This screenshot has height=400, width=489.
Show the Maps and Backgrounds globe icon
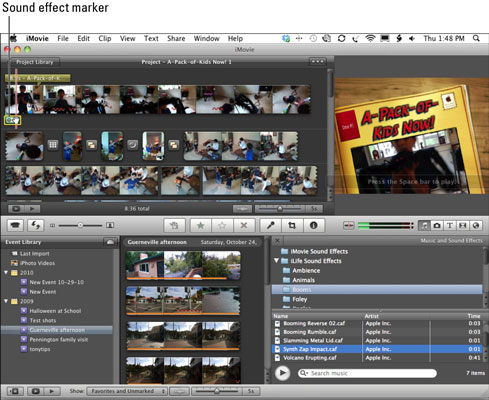pyautogui.click(x=476, y=226)
